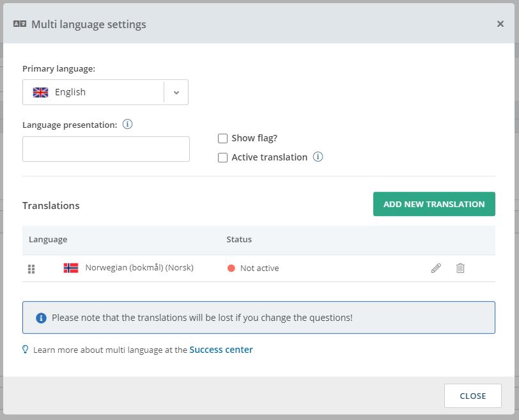Viewport: 519px width, 420px height.
Task: Click the red Not active status
Action: click(x=253, y=268)
